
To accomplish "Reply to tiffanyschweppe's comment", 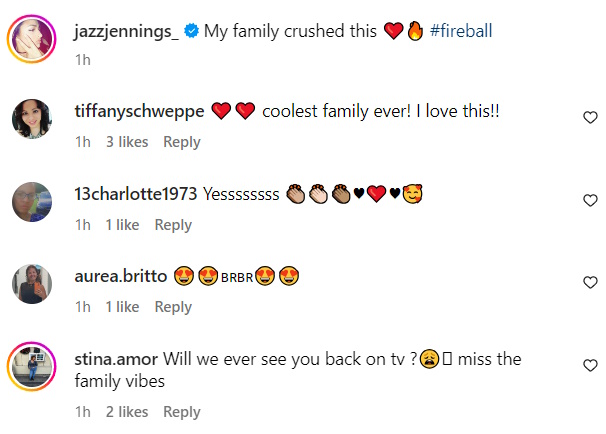I will (x=182, y=142).
